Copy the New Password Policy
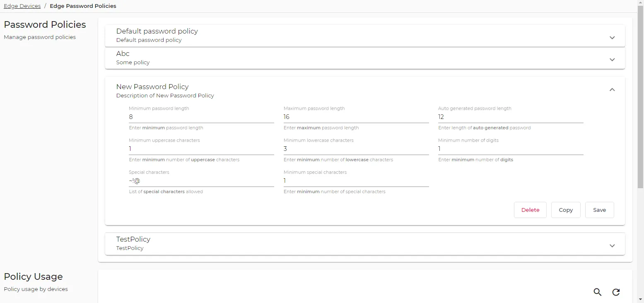 point(566,210)
